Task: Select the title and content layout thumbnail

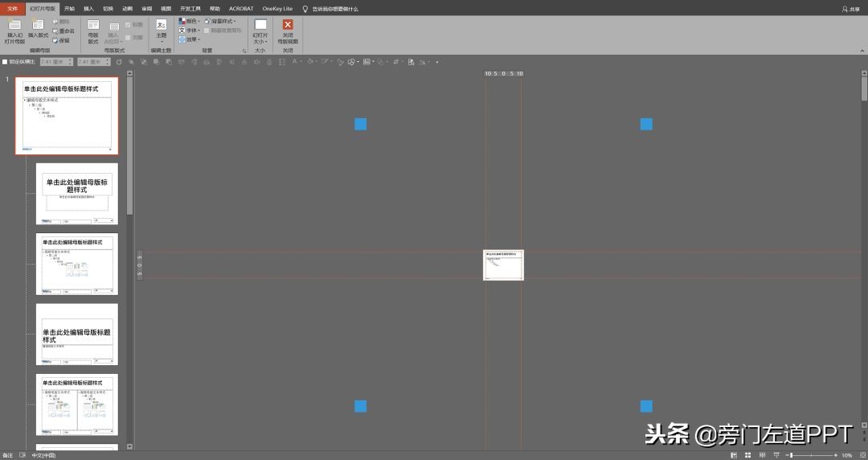Action: point(77,264)
